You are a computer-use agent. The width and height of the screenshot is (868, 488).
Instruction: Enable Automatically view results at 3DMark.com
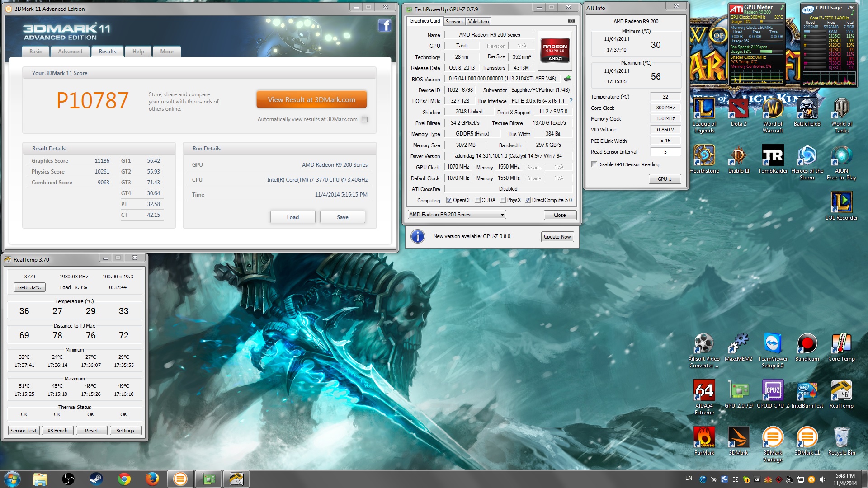[x=365, y=119]
